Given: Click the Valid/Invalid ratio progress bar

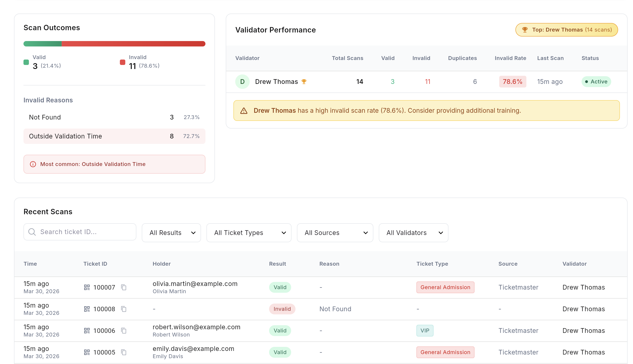Looking at the screenshot, I should (114, 44).
